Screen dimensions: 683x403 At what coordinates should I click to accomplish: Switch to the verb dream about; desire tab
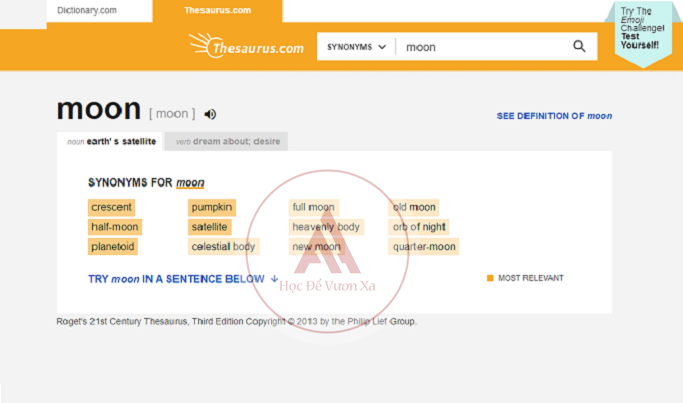(225, 142)
